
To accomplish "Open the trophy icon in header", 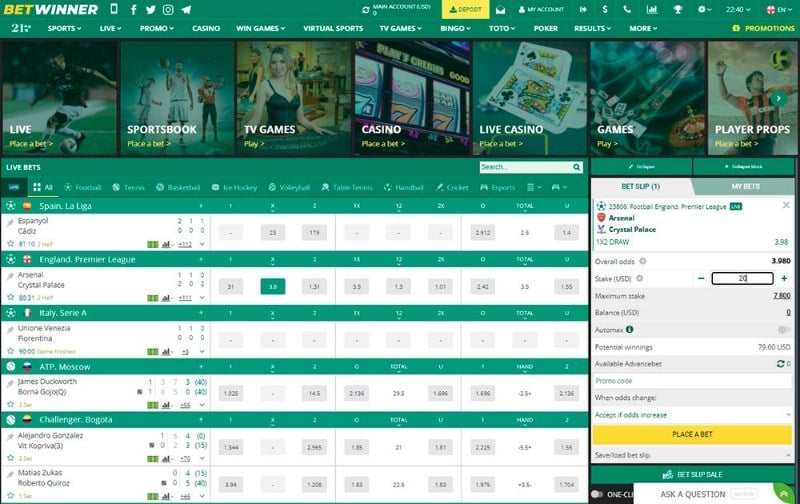I will click(x=678, y=9).
